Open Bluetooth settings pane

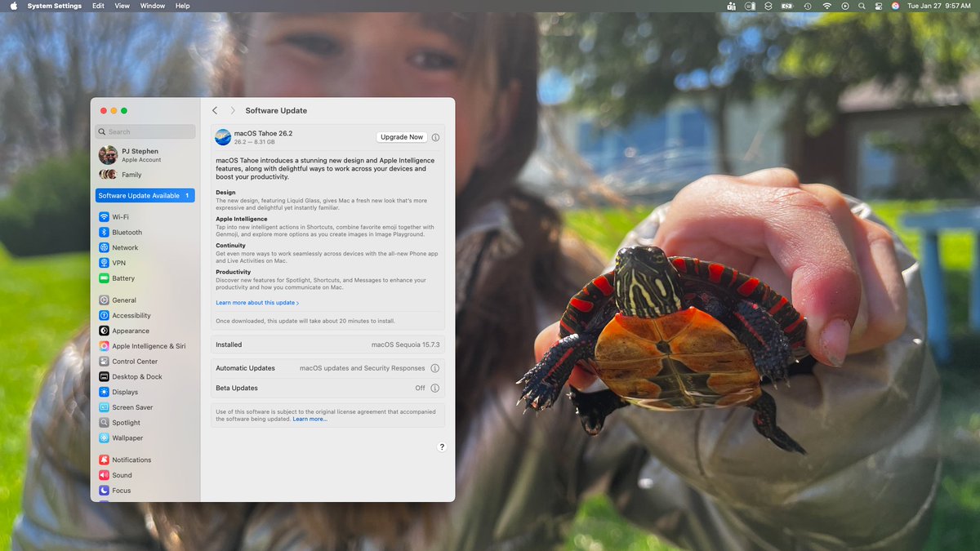pos(145,233)
